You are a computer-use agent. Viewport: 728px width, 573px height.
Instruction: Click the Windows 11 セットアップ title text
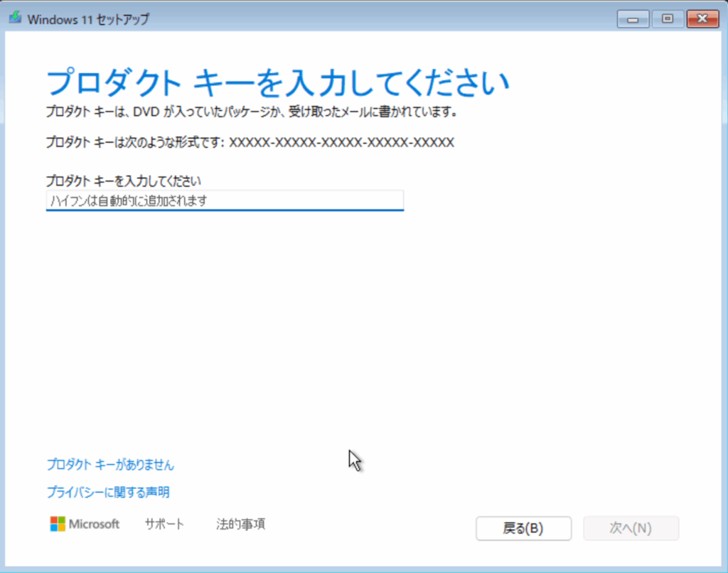coord(88,19)
